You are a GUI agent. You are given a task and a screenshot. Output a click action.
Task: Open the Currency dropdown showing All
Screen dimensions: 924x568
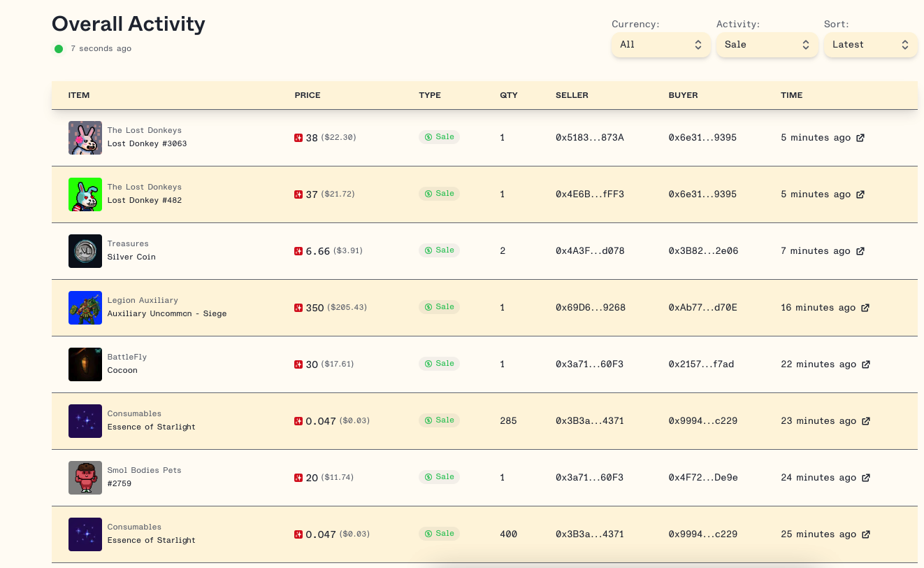(x=660, y=45)
